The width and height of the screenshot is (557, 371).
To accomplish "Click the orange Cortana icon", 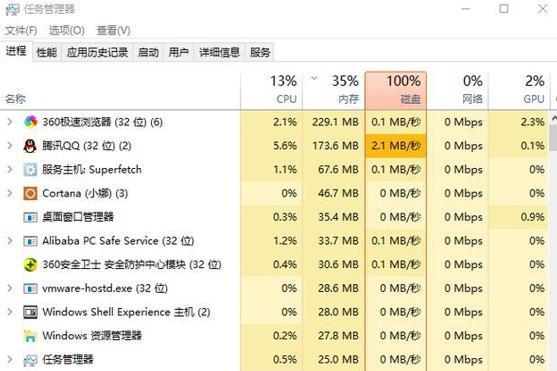I will (x=30, y=193).
